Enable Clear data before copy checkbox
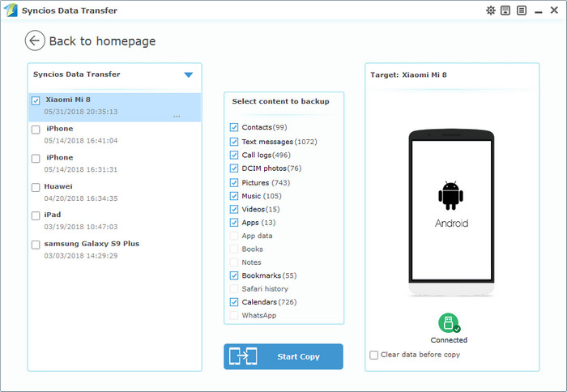 click(x=373, y=355)
